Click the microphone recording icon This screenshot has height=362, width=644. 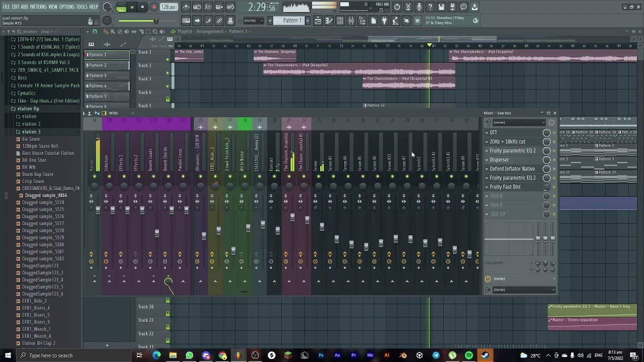pyautogui.click(x=419, y=7)
